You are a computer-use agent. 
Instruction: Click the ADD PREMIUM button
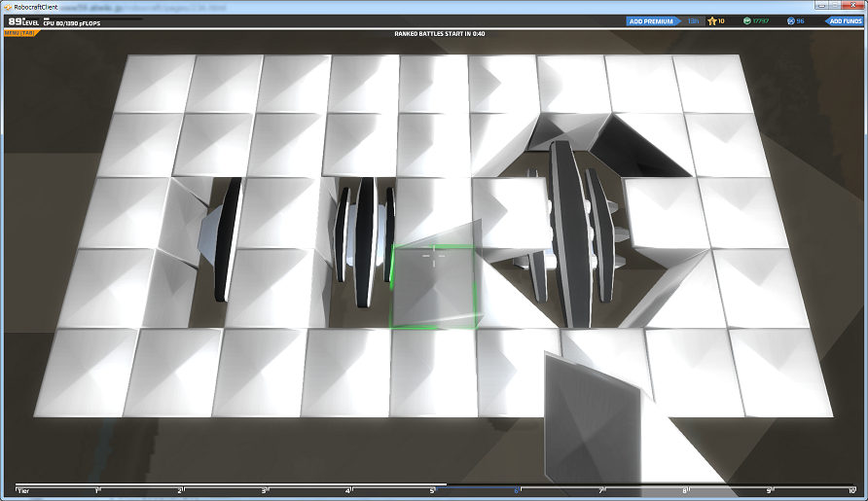(653, 21)
